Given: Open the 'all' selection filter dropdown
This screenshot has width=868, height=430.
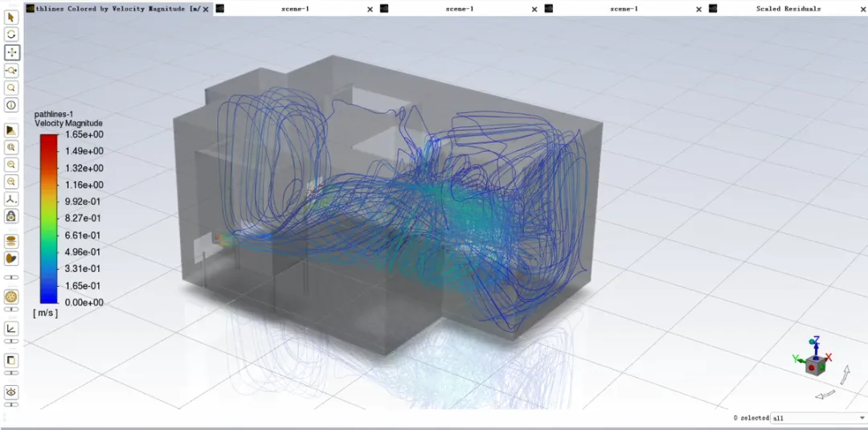Looking at the screenshot, I should pyautogui.click(x=817, y=418).
